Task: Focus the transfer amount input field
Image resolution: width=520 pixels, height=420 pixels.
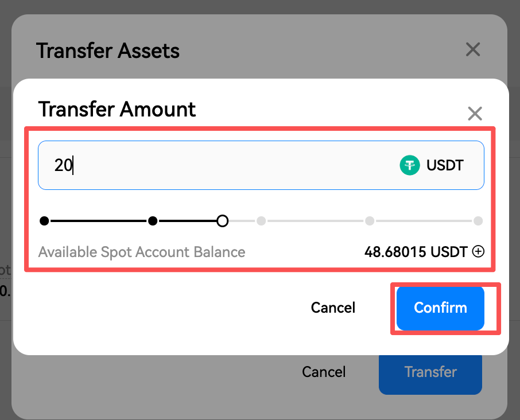Action: [x=218, y=165]
